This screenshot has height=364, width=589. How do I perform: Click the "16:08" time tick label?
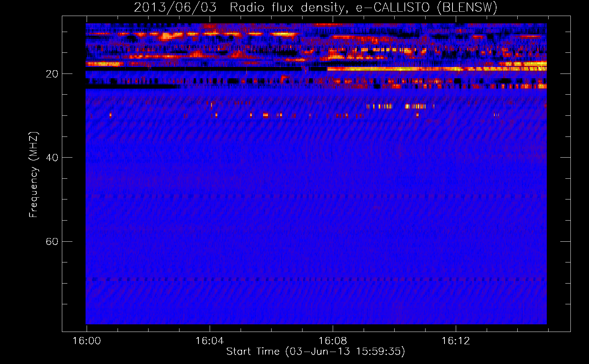pyautogui.click(x=333, y=341)
